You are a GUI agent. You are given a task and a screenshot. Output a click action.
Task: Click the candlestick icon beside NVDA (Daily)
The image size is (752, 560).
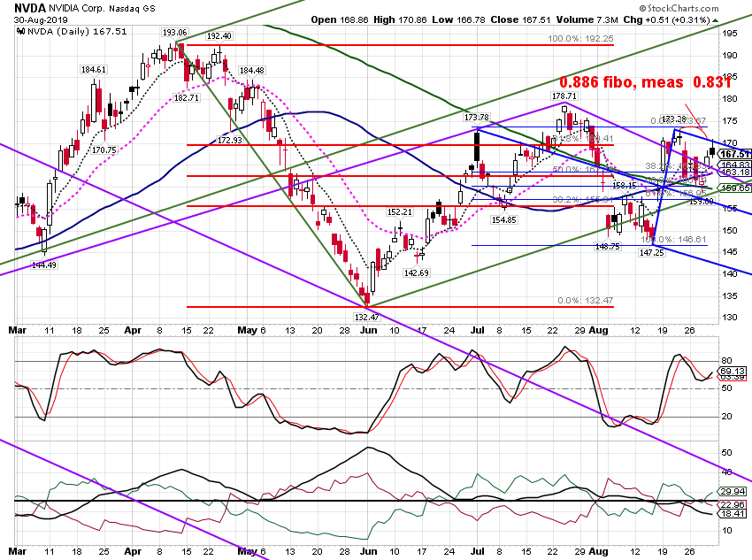tap(20, 32)
